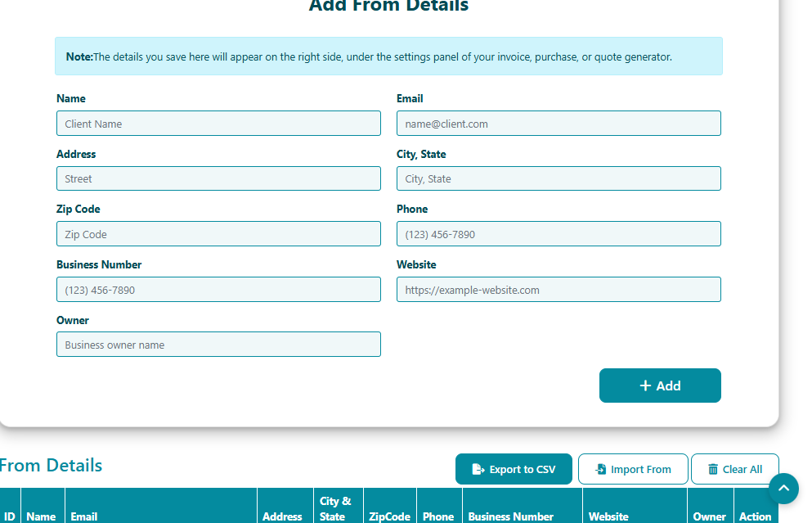812x523 pixels.
Task: Focus the Zip Code field
Action: click(x=218, y=234)
